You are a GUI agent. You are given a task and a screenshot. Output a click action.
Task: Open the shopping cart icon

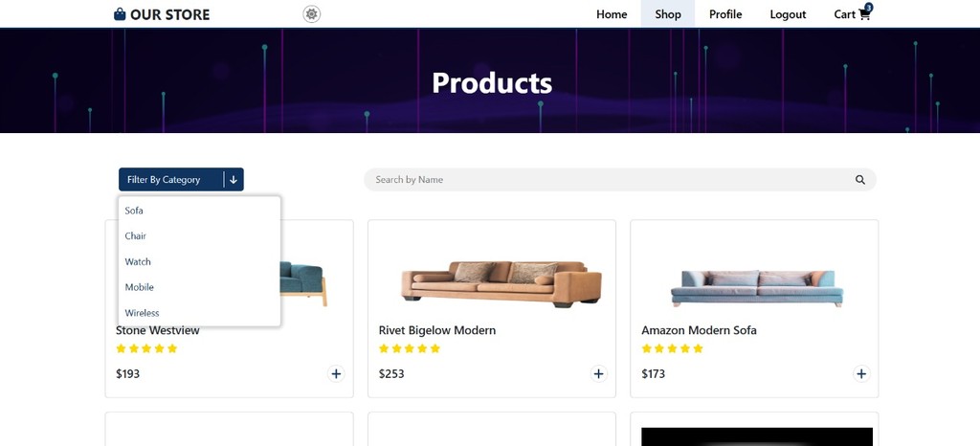coord(865,13)
